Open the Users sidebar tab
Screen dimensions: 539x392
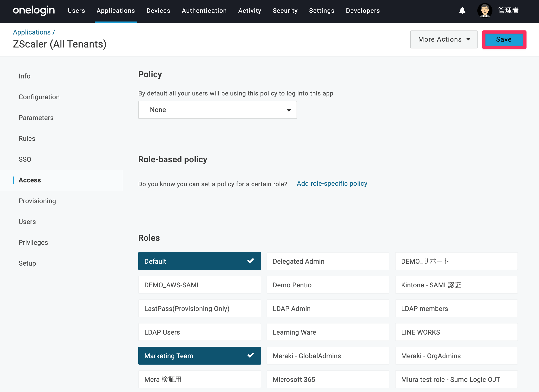click(x=27, y=222)
